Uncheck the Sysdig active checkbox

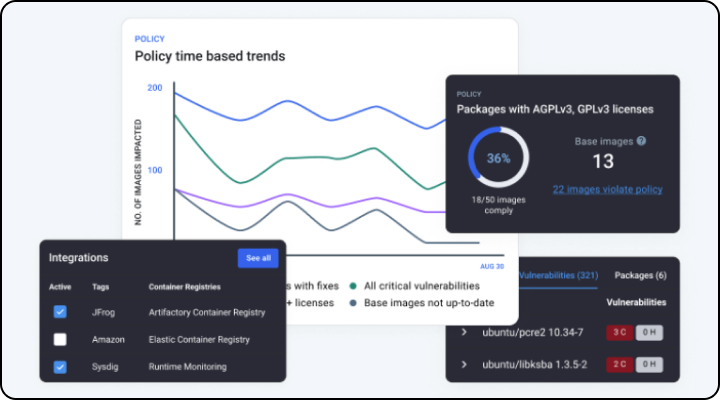point(60,366)
